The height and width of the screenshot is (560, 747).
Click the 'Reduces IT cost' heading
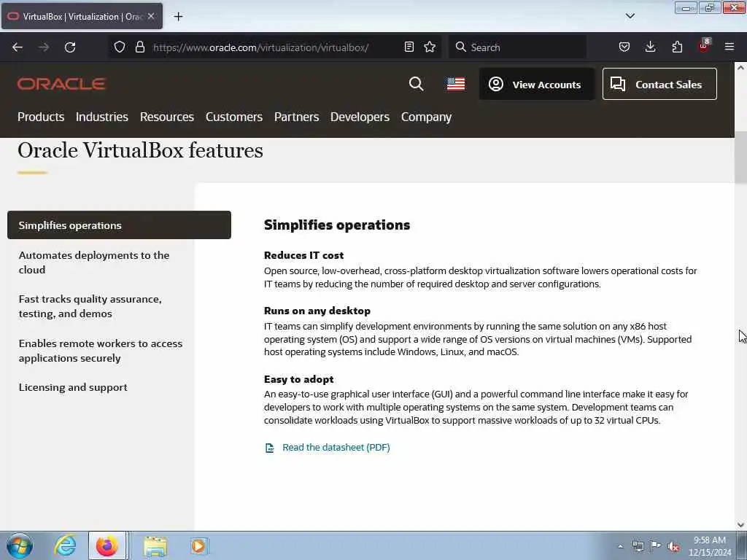point(304,255)
